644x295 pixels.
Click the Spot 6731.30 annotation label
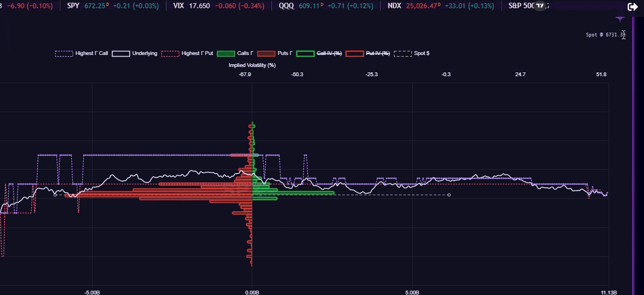[605, 35]
